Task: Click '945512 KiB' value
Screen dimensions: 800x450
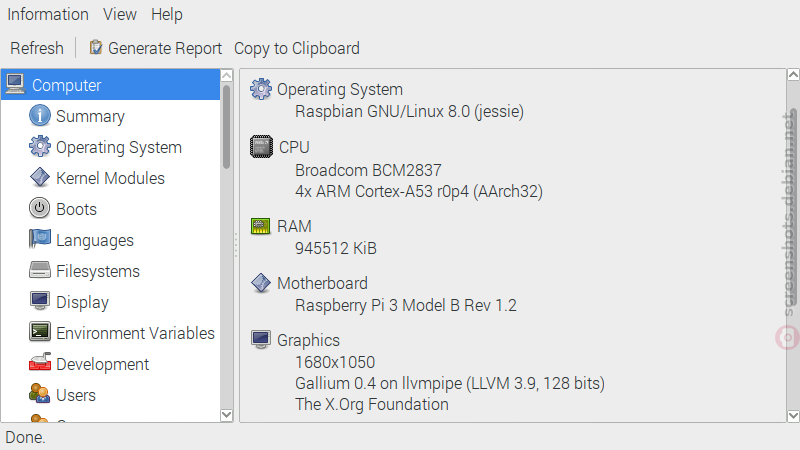Action: pyautogui.click(x=336, y=248)
